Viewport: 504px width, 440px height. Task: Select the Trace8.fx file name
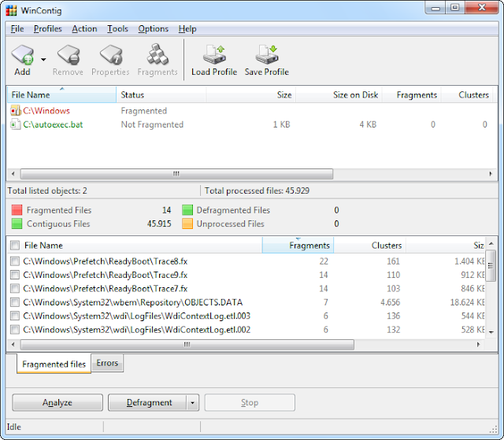pyautogui.click(x=106, y=261)
